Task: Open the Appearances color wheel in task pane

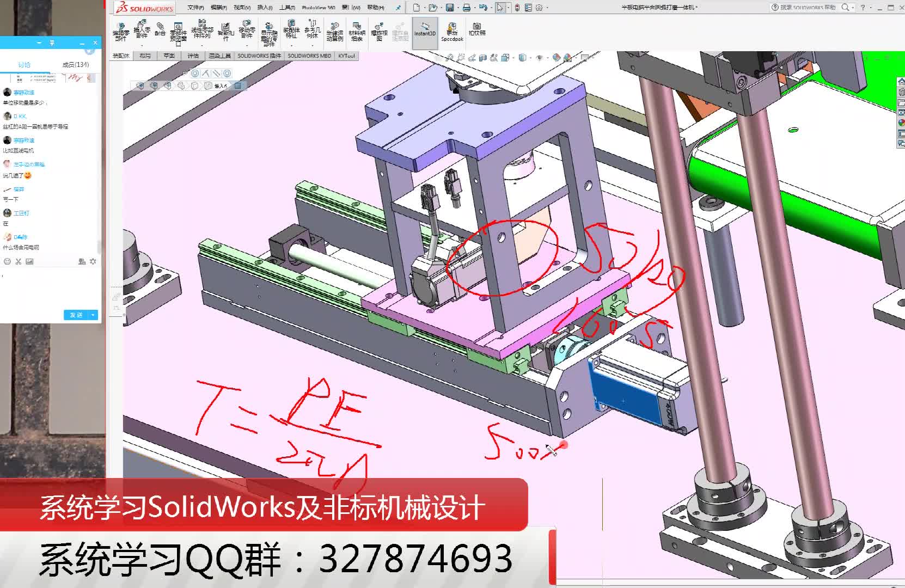Action: tap(901, 121)
